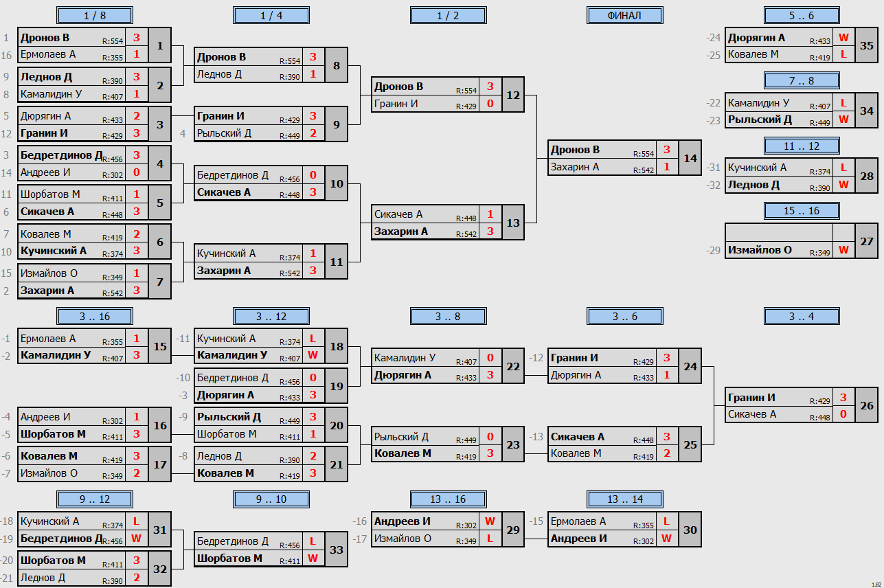Select the 1 / 2 round header
Screen dimensions: 884x588
(x=448, y=15)
